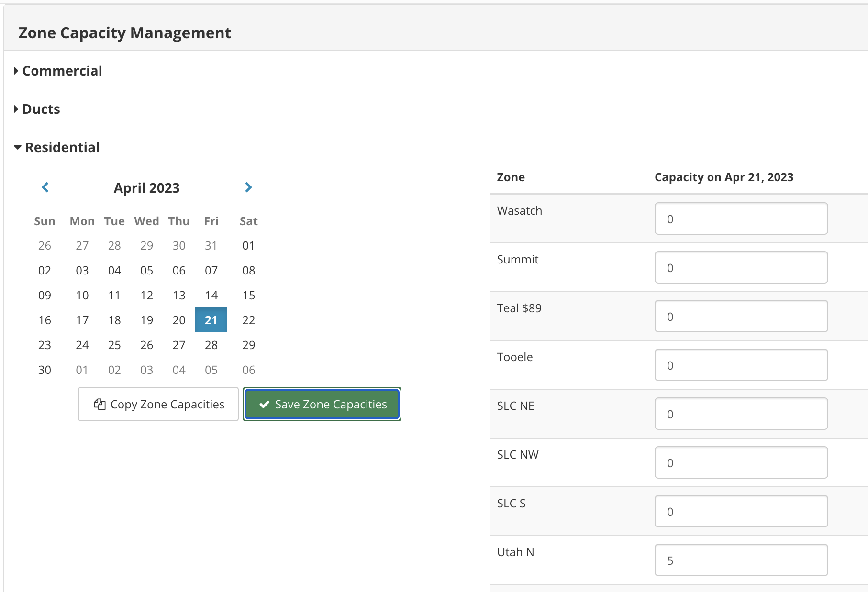Edit the SLC S capacity field

coord(741,511)
